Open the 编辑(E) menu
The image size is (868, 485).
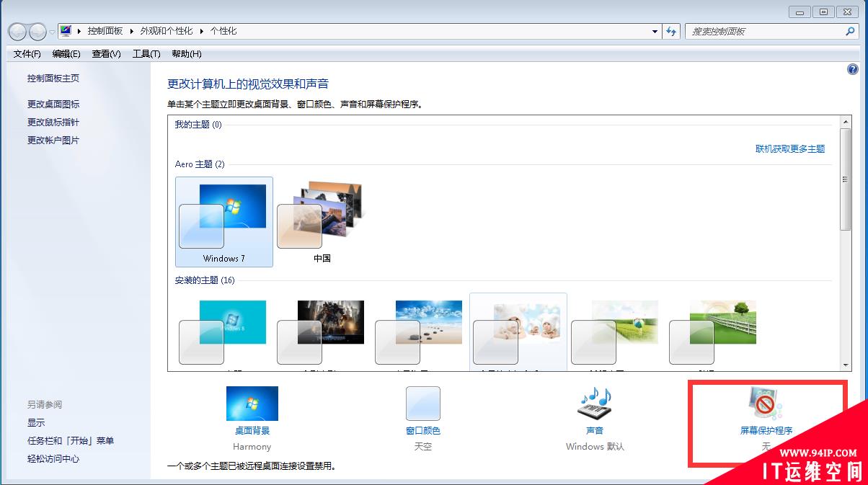[x=66, y=54]
